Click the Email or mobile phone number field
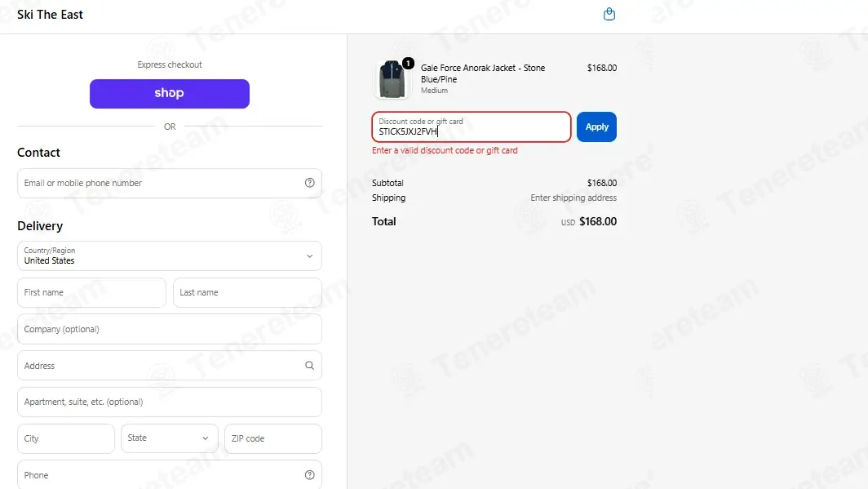Screen dimensions: 868x489 pos(170,184)
